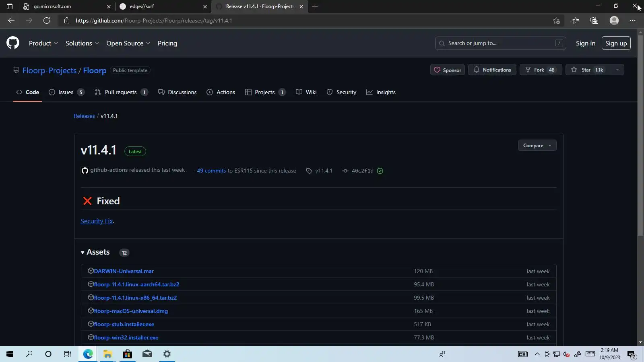Click the github-actions avatar icon
This screenshot has width=644, height=362.
pos(85,171)
